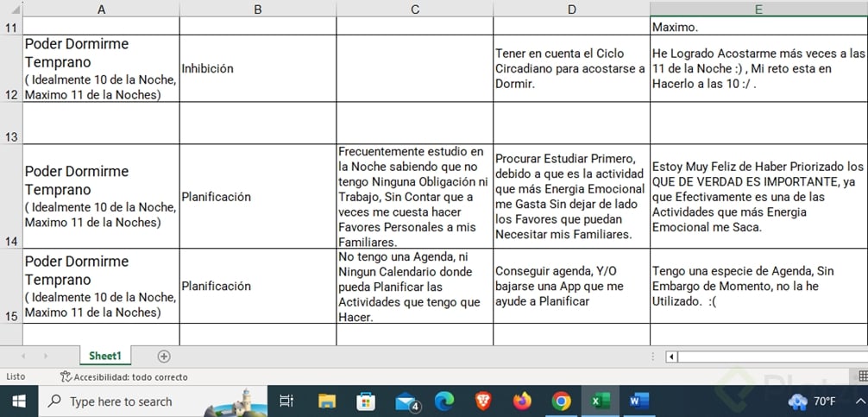The height and width of the screenshot is (417, 868).
Task: Select cell starting Tengo una especie de Agenda
Action: [x=759, y=286]
